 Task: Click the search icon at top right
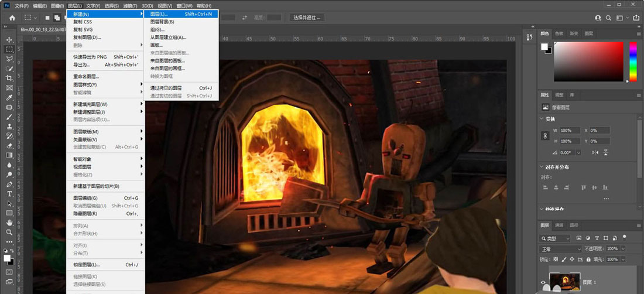click(x=608, y=18)
